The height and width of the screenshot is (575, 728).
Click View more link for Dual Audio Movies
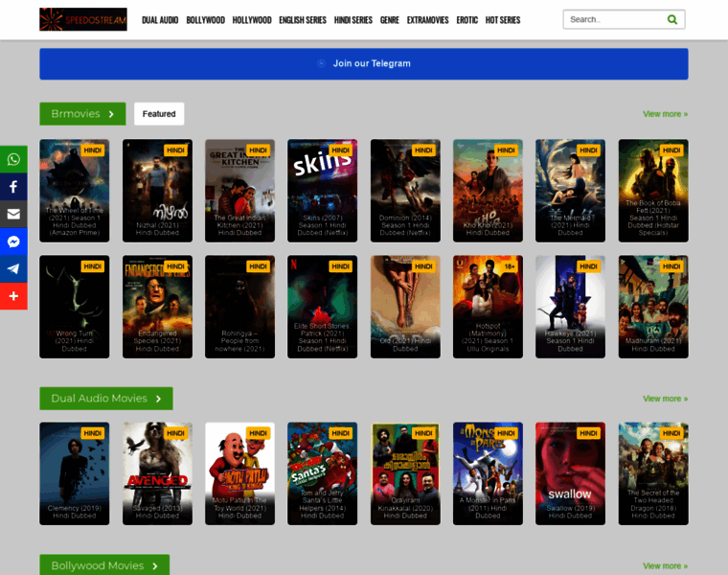tap(666, 399)
